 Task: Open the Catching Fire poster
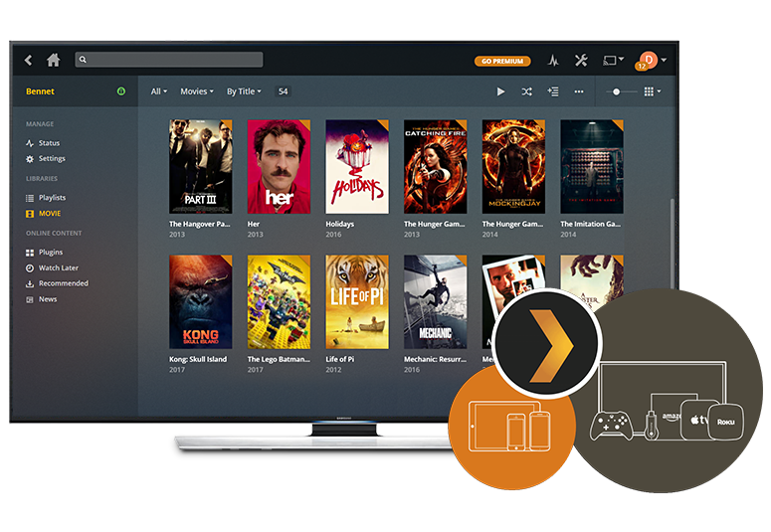(435, 167)
